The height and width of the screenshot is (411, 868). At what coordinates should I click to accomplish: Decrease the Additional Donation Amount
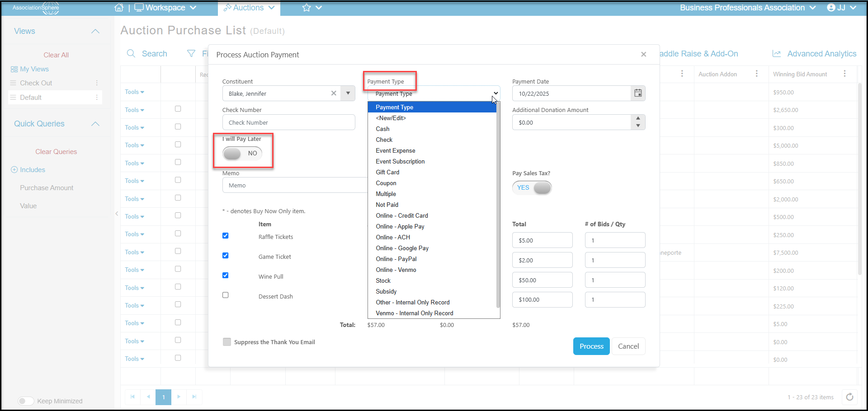pos(638,126)
